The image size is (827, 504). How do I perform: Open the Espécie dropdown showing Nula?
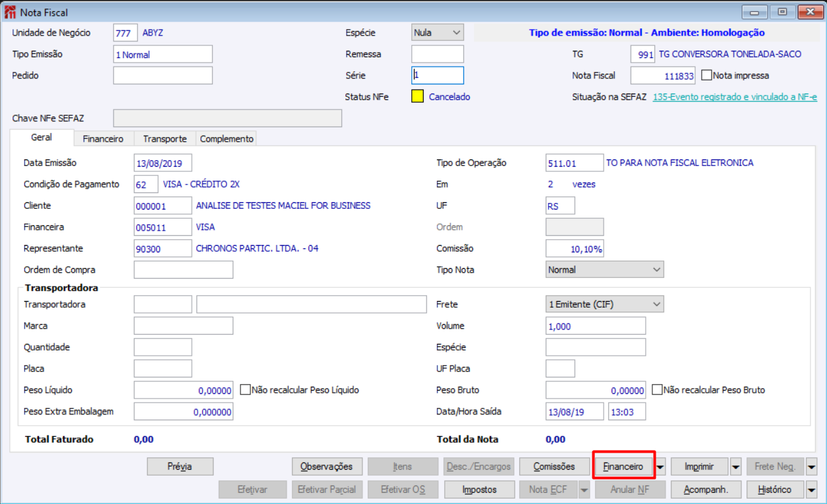pyautogui.click(x=438, y=32)
